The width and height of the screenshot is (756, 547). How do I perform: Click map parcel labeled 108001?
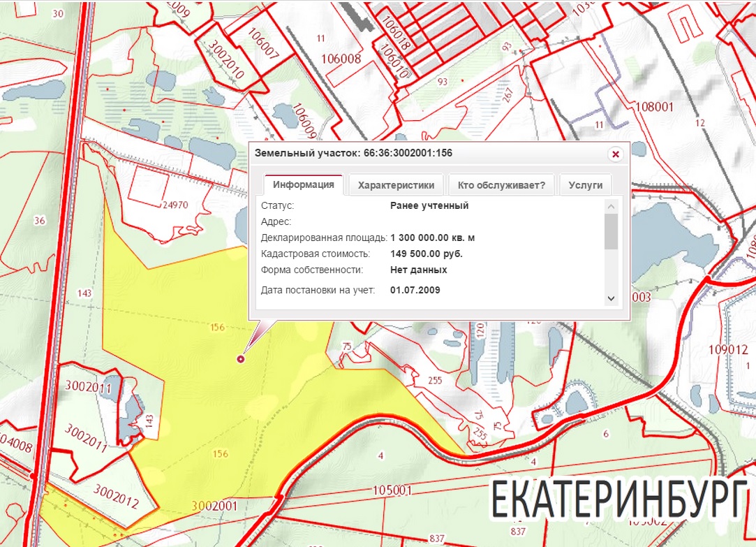(x=654, y=107)
